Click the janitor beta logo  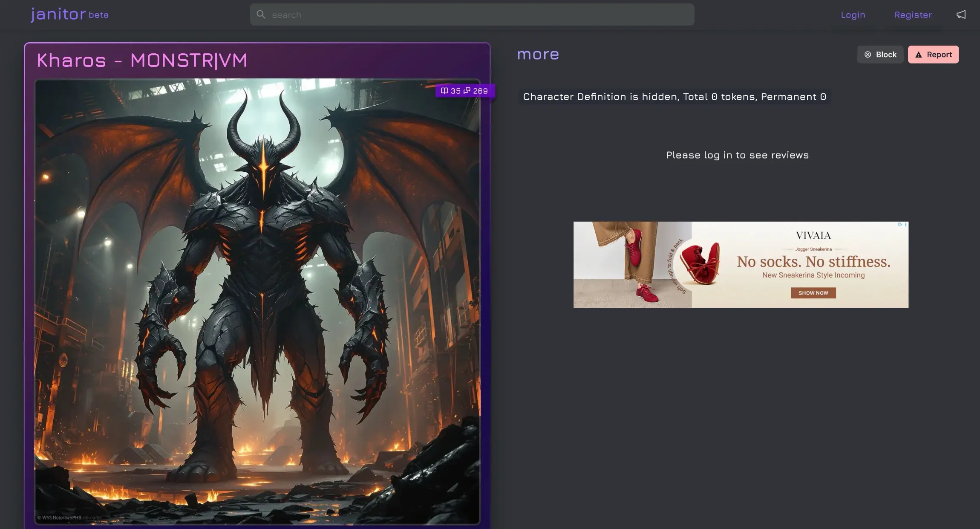pos(69,14)
